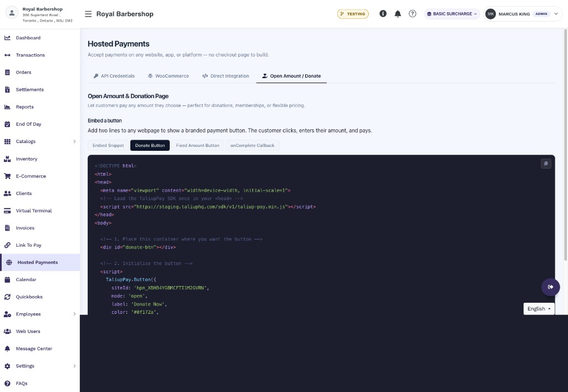Click the help question mark icon
The height and width of the screenshot is (392, 568).
412,14
